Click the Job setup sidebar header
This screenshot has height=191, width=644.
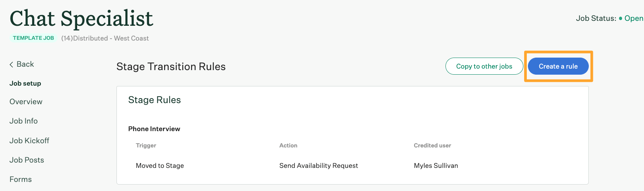25,83
